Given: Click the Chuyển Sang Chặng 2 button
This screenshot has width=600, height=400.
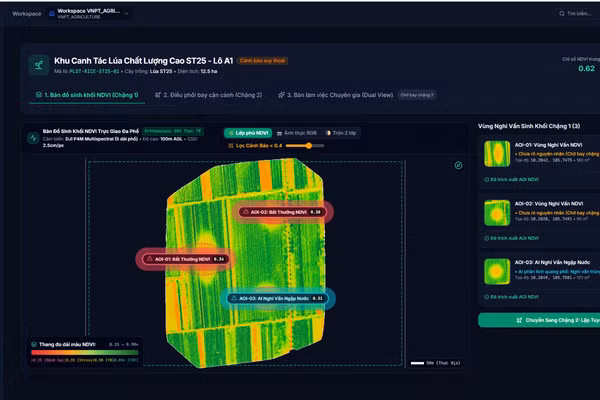Looking at the screenshot, I should coord(539,320).
